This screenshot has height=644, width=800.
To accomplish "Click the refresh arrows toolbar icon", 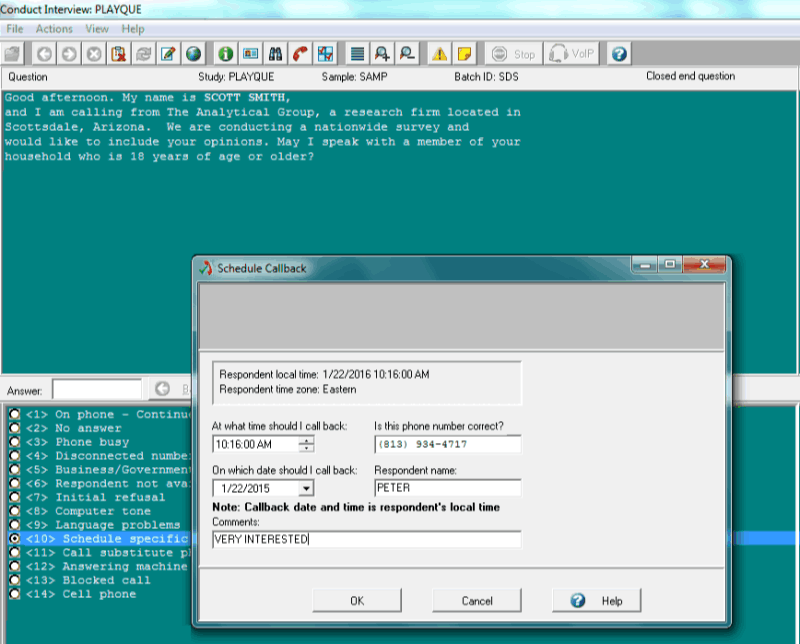I will 143,54.
